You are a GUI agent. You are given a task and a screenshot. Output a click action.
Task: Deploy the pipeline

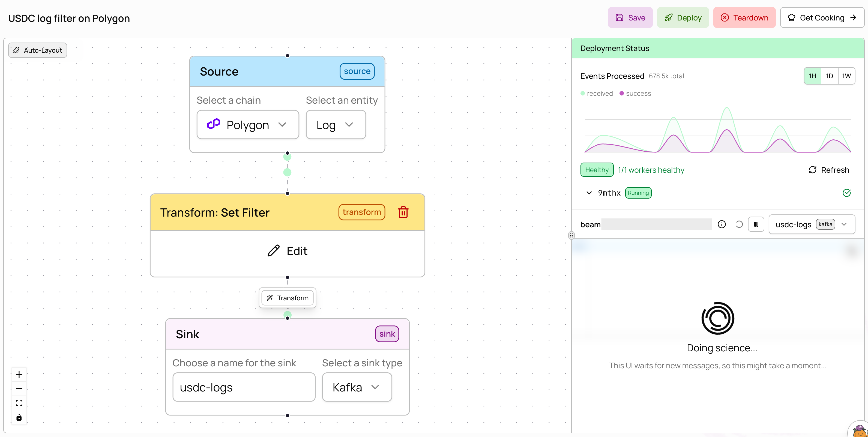(x=683, y=17)
